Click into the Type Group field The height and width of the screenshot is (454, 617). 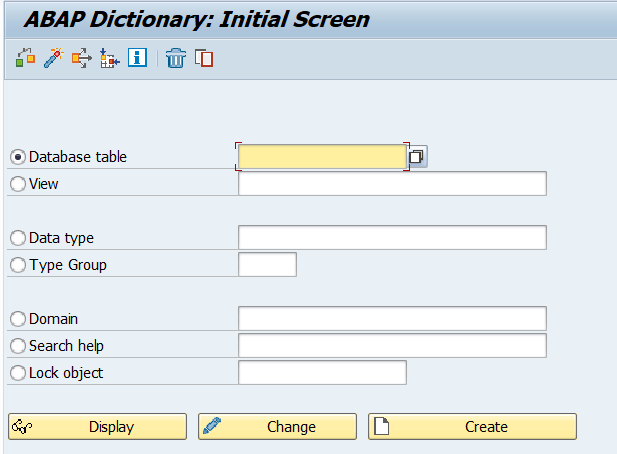click(x=268, y=264)
